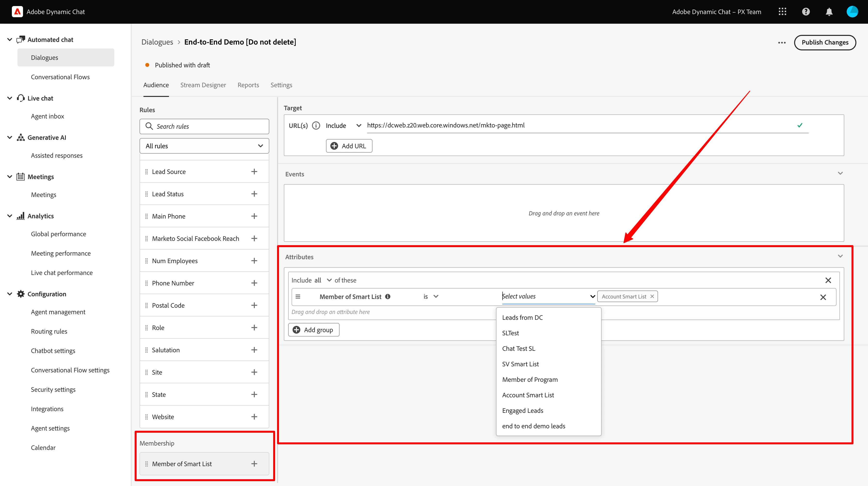Open the app switcher grid icon

(x=782, y=12)
